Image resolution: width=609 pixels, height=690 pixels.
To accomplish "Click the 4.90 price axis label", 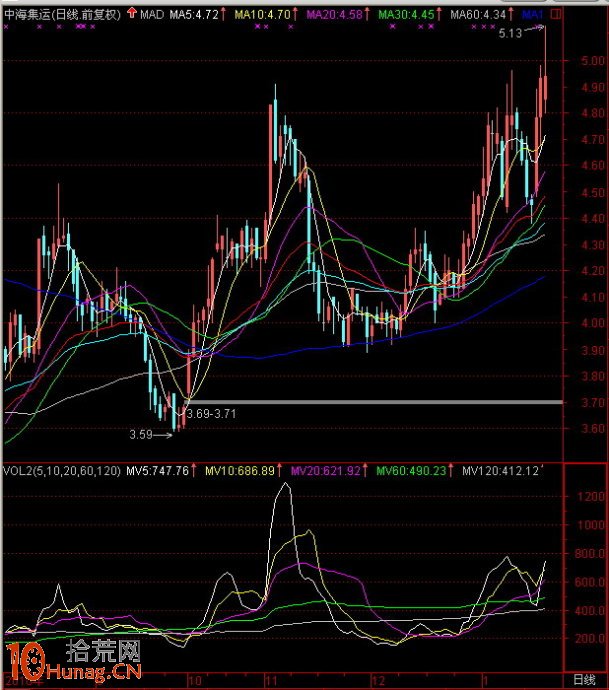I will [592, 88].
